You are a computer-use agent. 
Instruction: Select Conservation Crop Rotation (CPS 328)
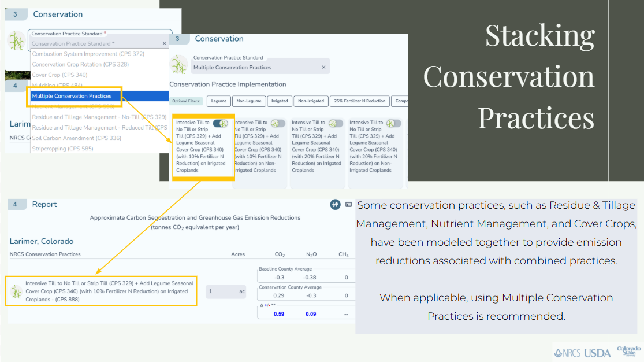(x=80, y=64)
